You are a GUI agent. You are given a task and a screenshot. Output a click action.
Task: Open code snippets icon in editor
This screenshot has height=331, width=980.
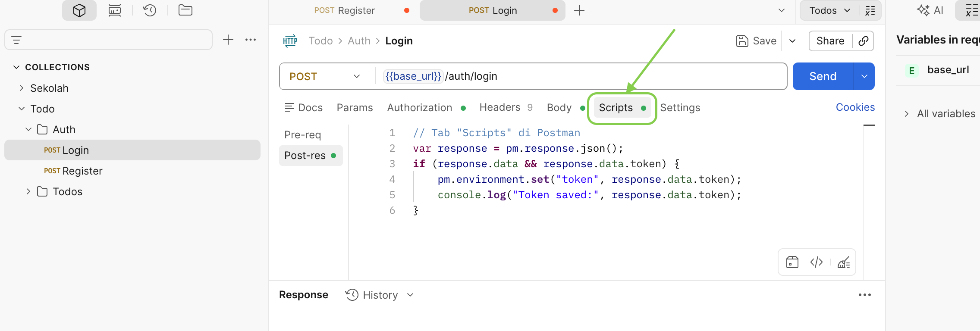pos(817,262)
